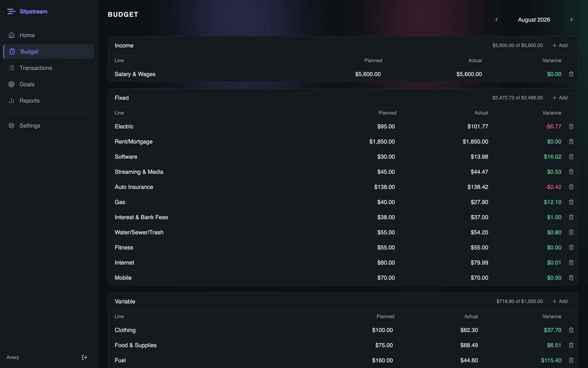Click the Variable total $718.80 of $1,505.00
Image resolution: width=588 pixels, height=368 pixels.
(x=519, y=301)
